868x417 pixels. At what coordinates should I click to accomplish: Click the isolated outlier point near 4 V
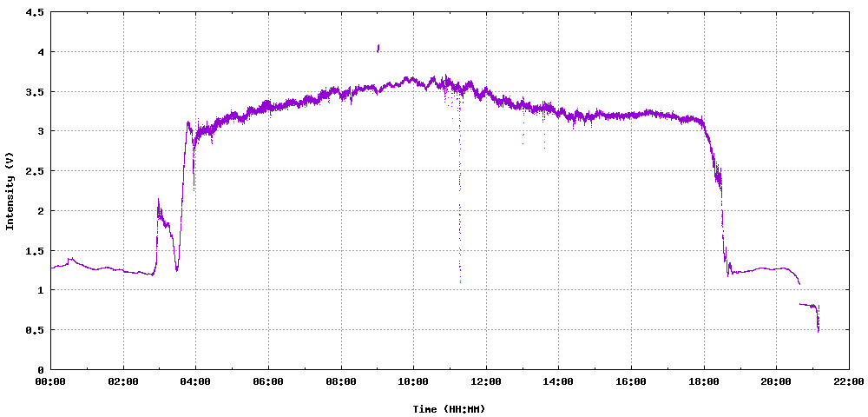378,49
